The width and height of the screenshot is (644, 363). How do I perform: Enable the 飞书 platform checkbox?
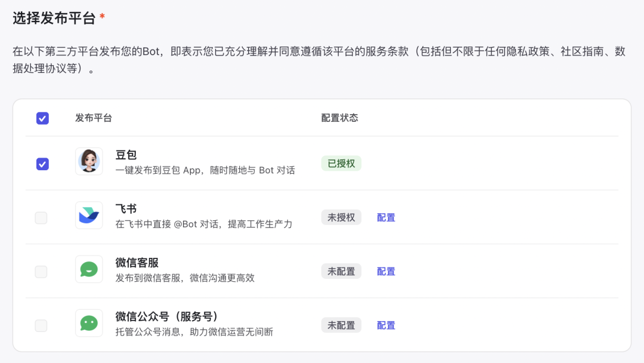(41, 217)
